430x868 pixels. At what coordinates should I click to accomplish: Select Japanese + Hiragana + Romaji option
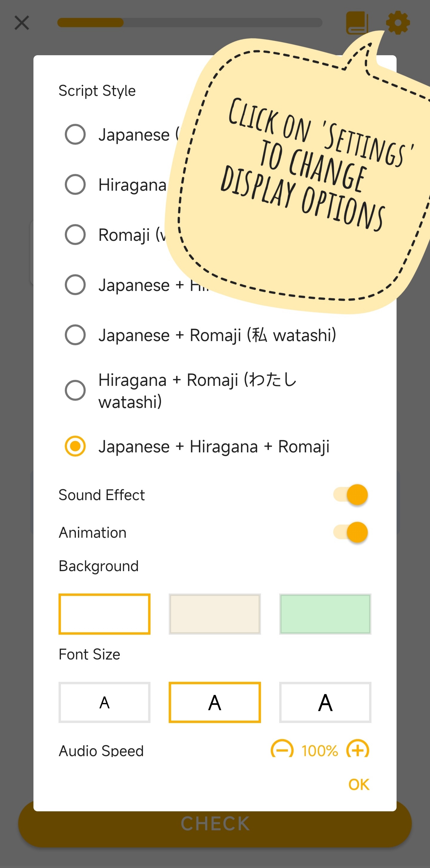pyautogui.click(x=75, y=446)
